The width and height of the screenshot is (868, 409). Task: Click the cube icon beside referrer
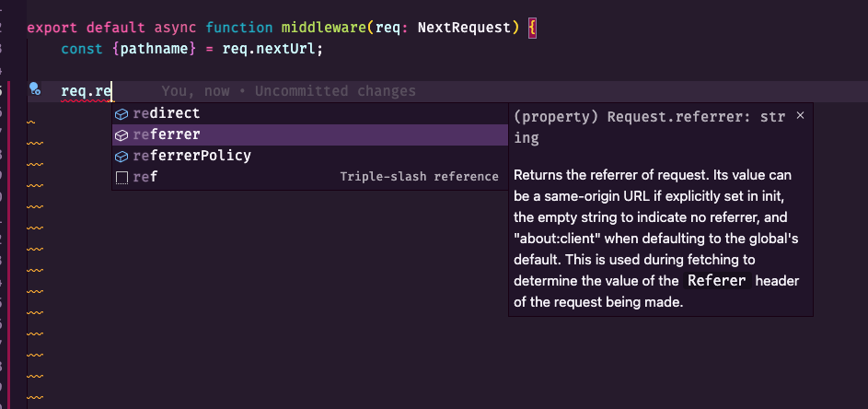pos(122,134)
